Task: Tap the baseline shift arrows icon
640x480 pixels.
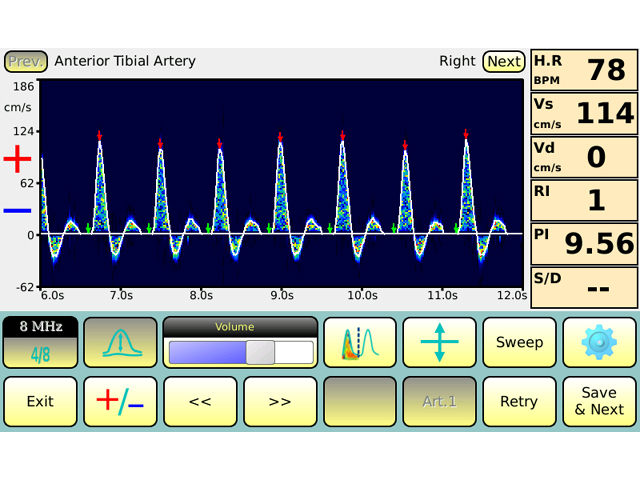Action: pos(439,343)
